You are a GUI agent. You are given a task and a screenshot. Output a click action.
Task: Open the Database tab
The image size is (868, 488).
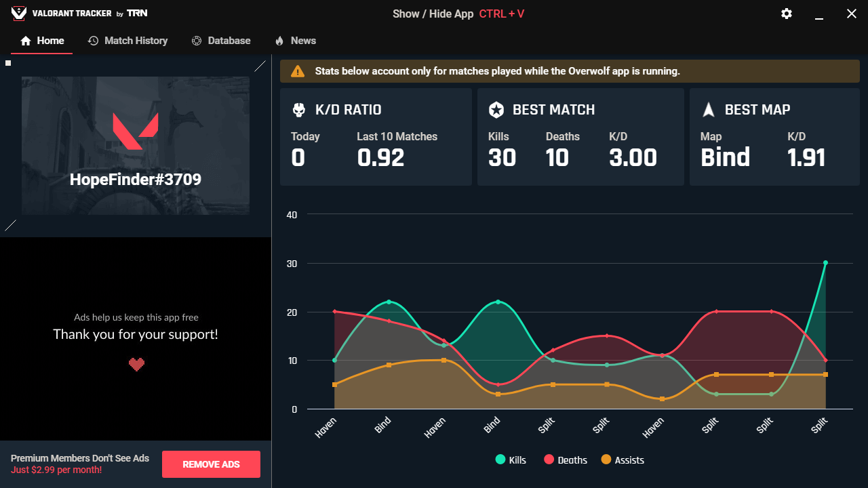click(x=221, y=41)
